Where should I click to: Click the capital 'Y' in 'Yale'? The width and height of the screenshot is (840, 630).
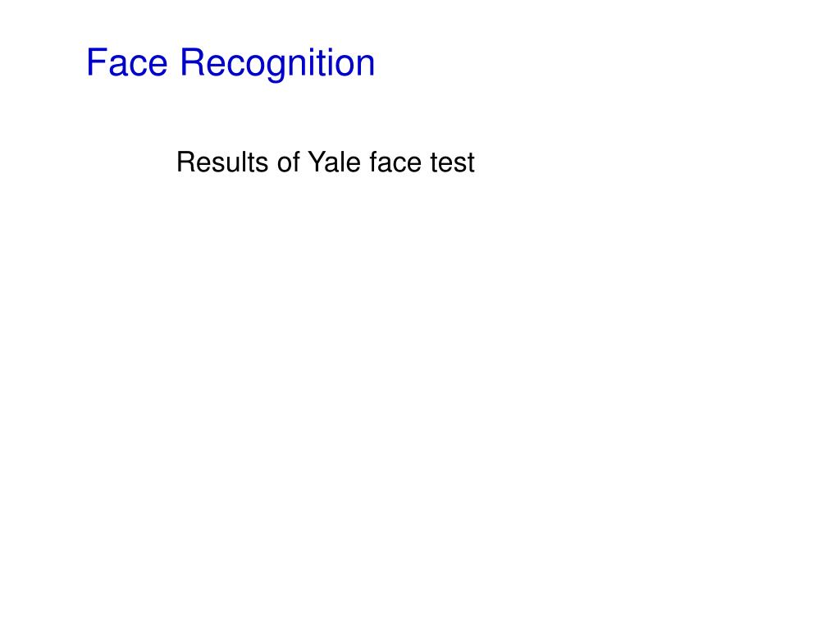[317, 162]
